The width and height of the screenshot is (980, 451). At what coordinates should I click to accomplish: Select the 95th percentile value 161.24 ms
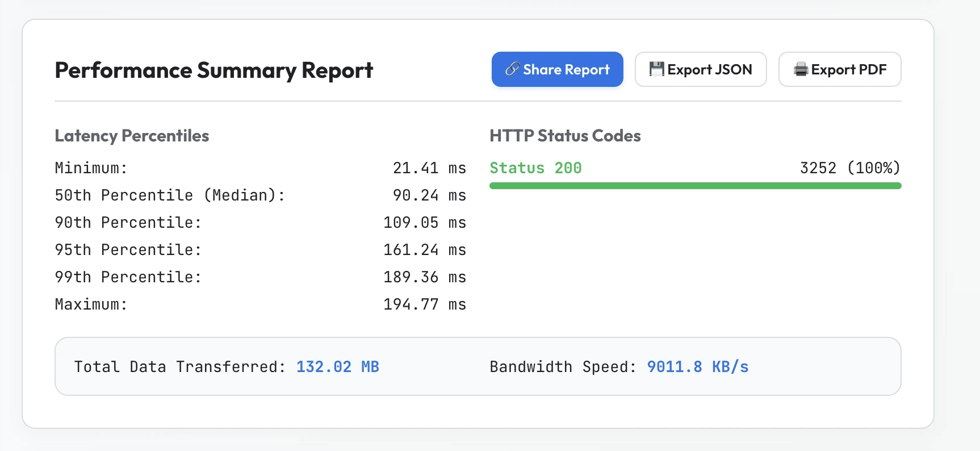pos(425,250)
